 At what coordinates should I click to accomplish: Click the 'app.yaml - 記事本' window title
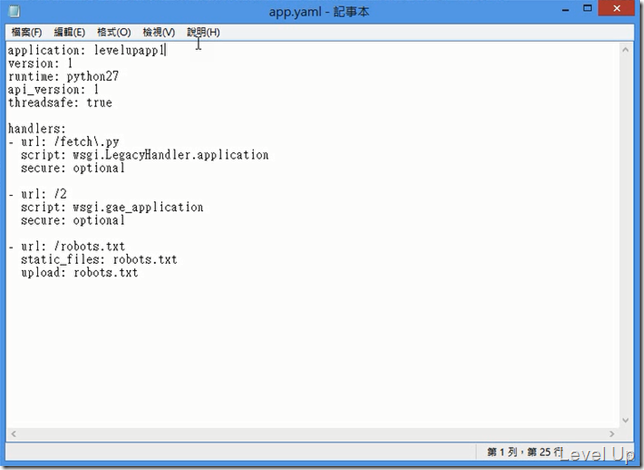[319, 12]
